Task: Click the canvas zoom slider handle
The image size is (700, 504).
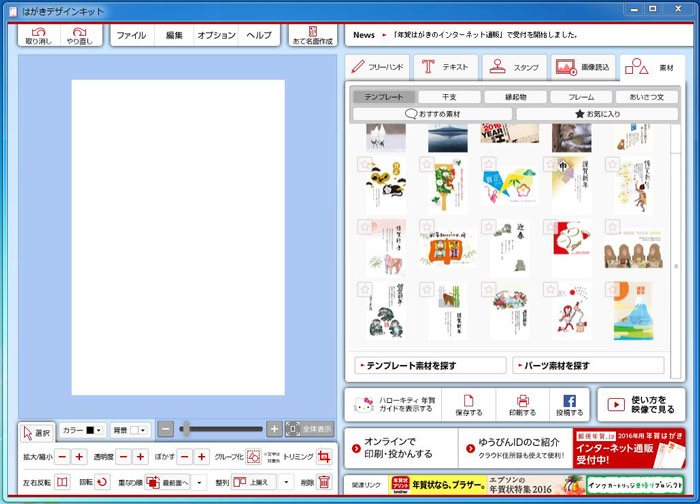Action: [x=186, y=429]
